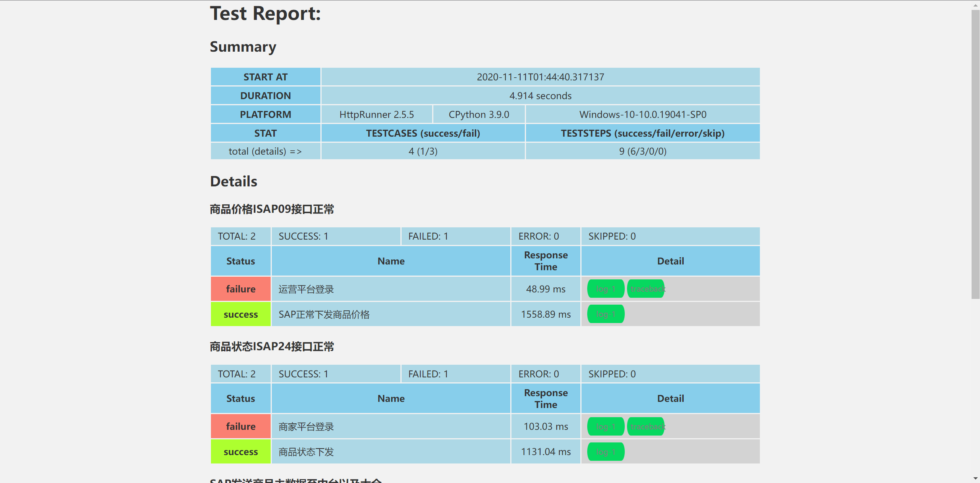980x483 pixels.
Task: Click the 1558.89 ms response time
Action: pos(546,314)
